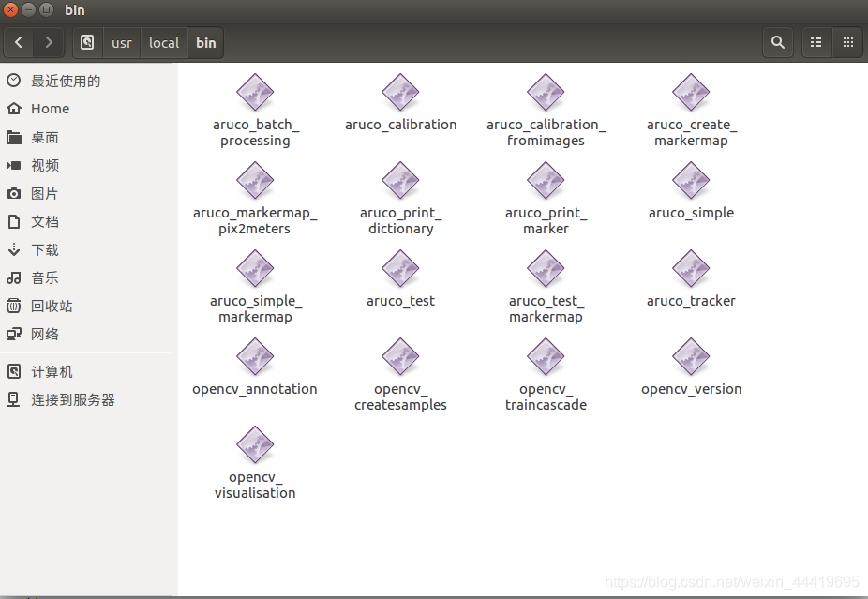Viewport: 868px width, 599px height.
Task: Select the aruco_calibration_fromimages file icon
Action: click(x=546, y=93)
